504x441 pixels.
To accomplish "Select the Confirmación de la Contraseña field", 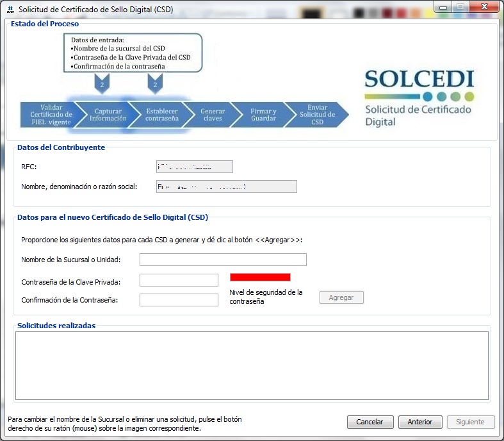I will (x=179, y=300).
